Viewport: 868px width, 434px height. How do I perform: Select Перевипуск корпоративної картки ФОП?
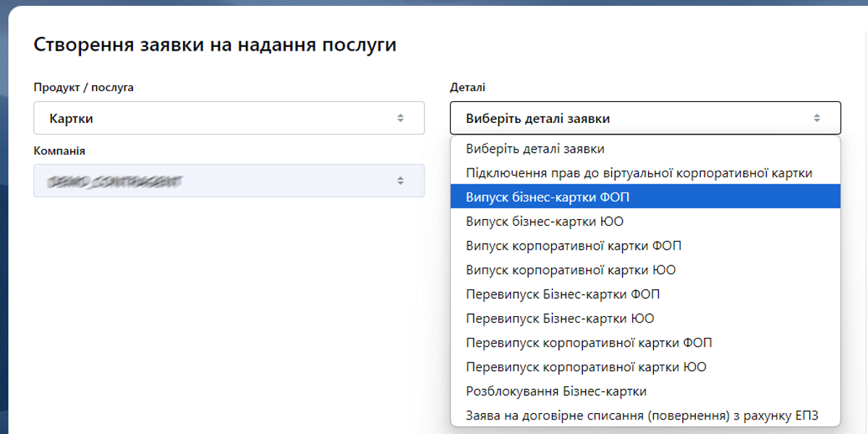pyautogui.click(x=645, y=343)
